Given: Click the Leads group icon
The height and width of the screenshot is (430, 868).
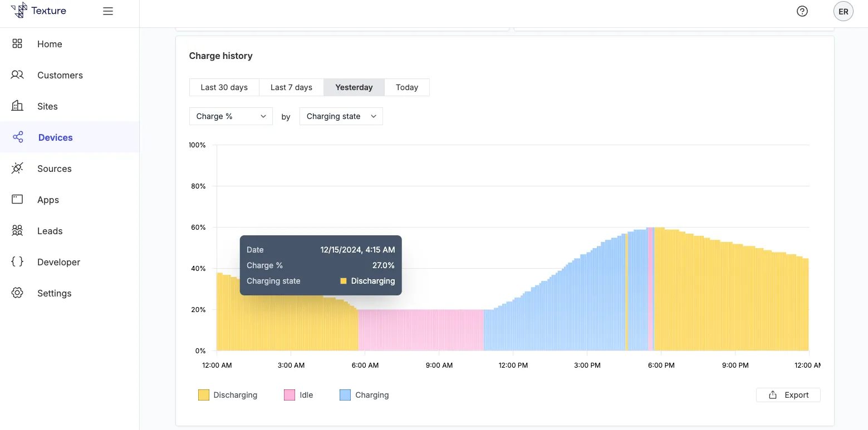Looking at the screenshot, I should point(17,230).
